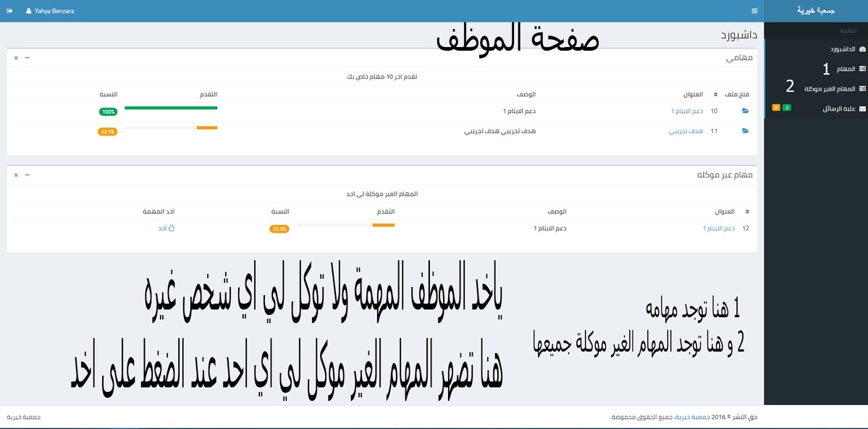
Task: Click the الوصف column header in the مهامي table
Action: 526,94
